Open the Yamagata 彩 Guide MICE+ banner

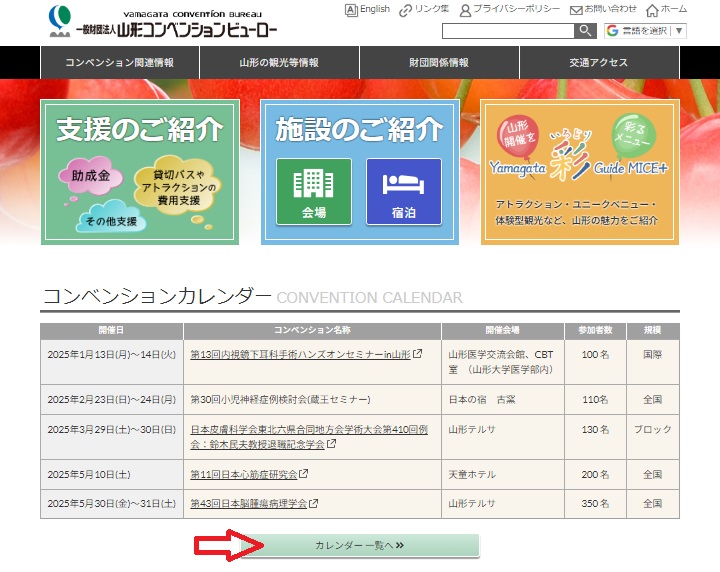click(579, 171)
